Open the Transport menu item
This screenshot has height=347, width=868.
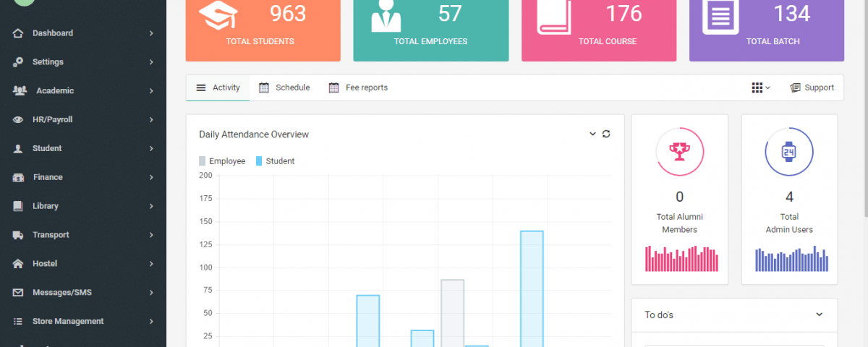[x=83, y=235]
